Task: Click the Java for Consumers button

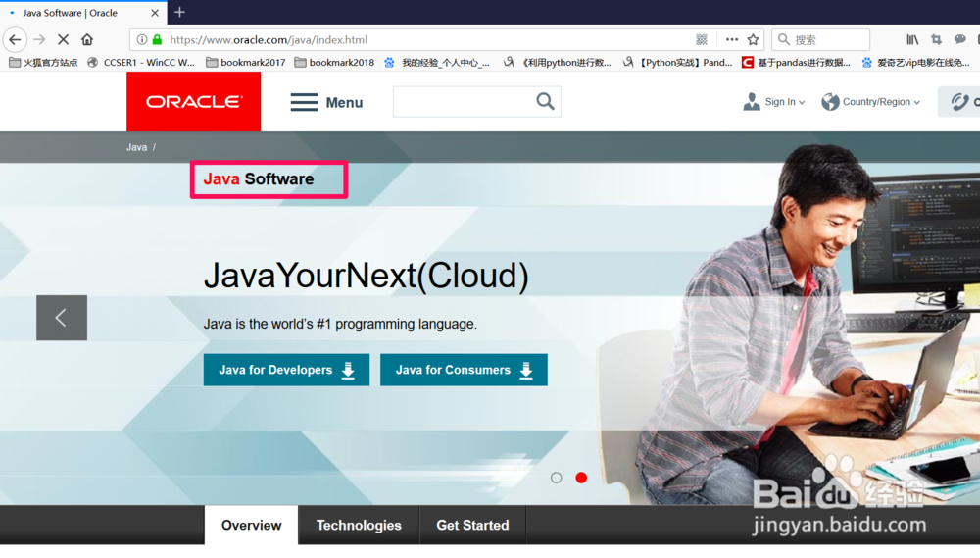Action: (x=464, y=370)
